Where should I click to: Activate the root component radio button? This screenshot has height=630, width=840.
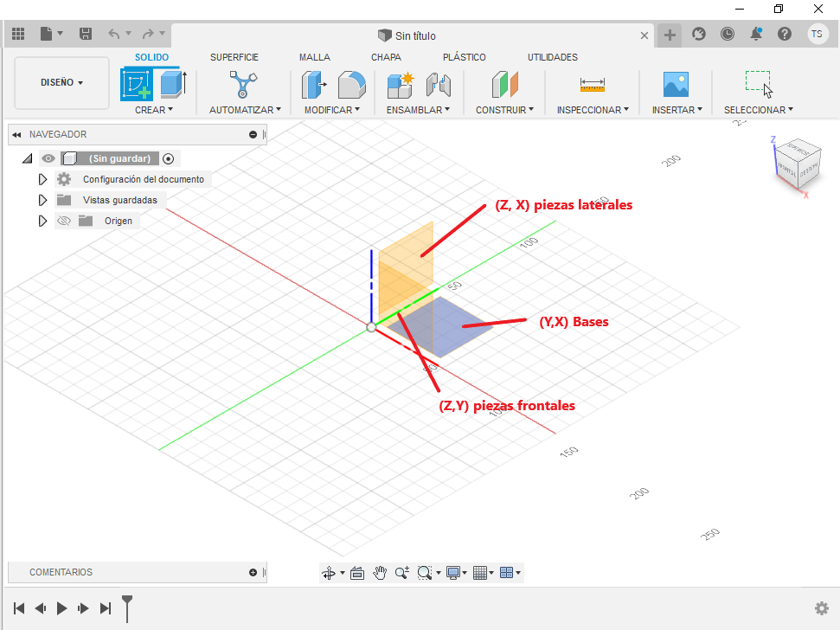click(168, 158)
